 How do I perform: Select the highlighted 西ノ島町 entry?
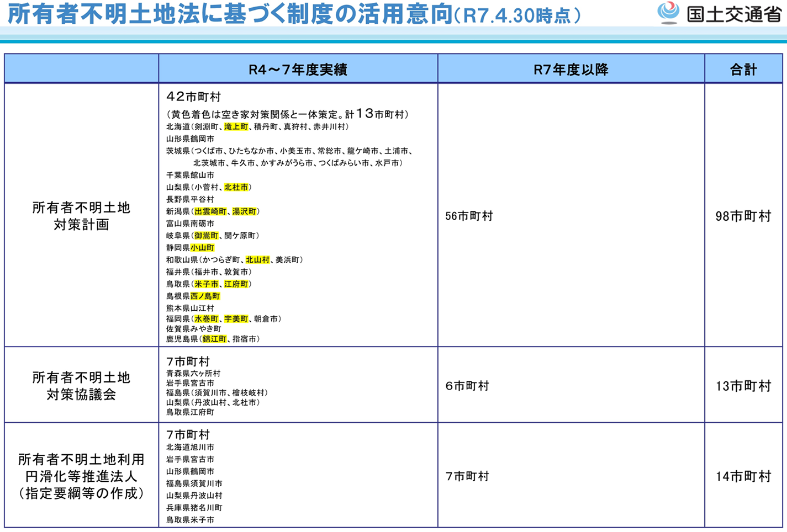[x=205, y=296]
